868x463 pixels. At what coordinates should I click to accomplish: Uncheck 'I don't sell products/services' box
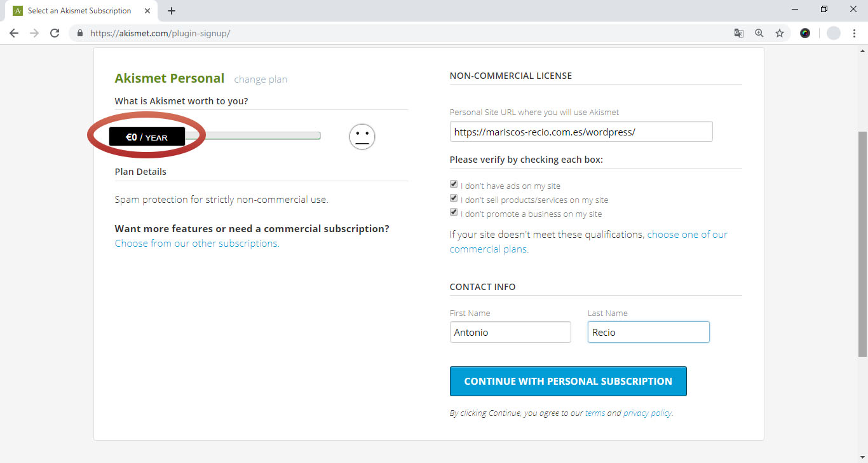tap(454, 198)
